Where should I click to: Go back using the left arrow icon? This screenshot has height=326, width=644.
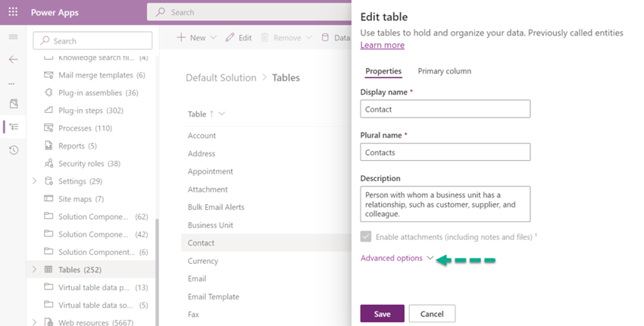[13, 60]
